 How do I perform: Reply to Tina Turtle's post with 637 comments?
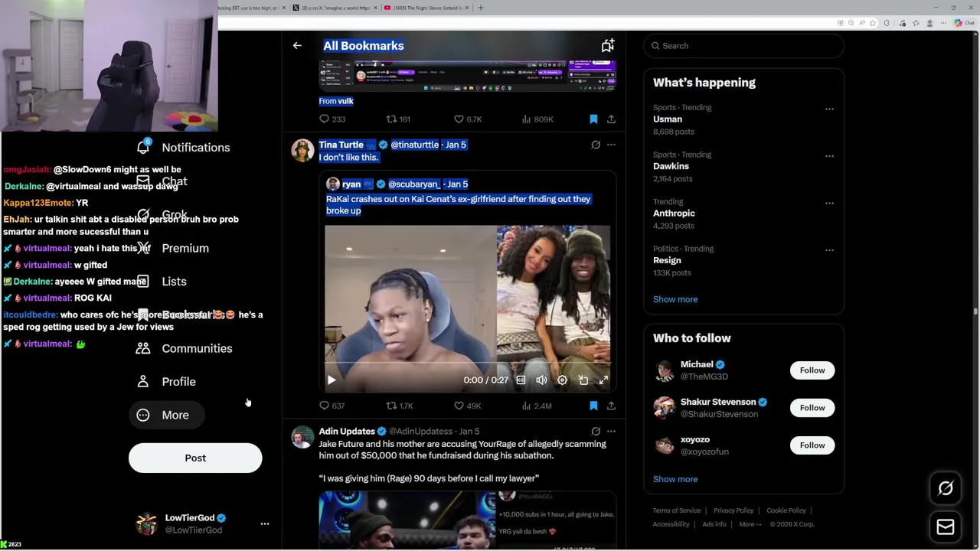(332, 406)
